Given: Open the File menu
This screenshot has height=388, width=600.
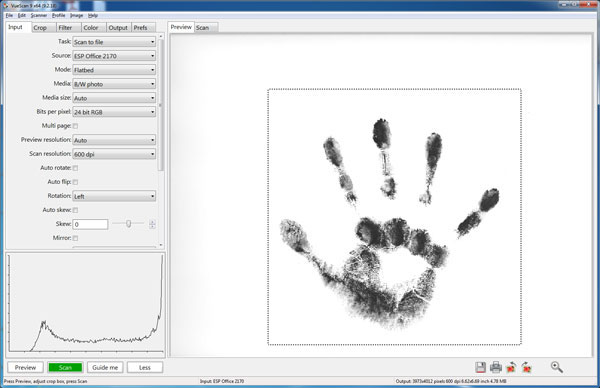Looking at the screenshot, I should [9, 15].
